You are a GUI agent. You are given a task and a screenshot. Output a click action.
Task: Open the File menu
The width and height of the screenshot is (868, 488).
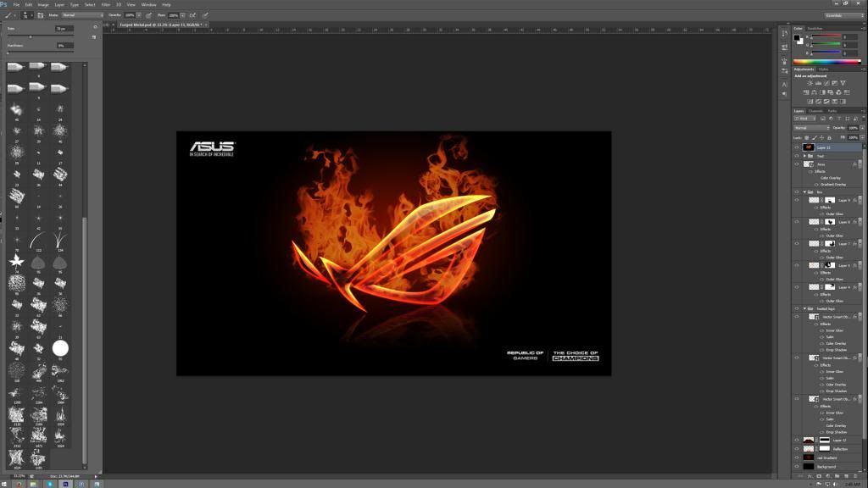tap(17, 4)
